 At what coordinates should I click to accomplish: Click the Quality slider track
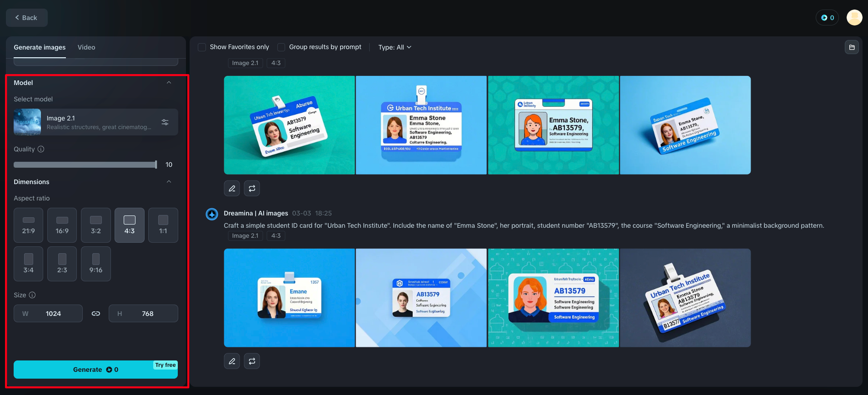[85, 165]
